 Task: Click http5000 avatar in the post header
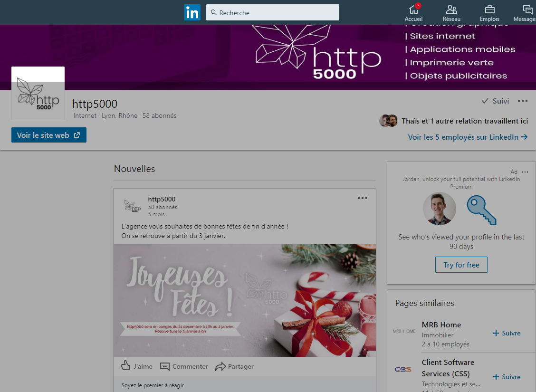[x=132, y=206]
